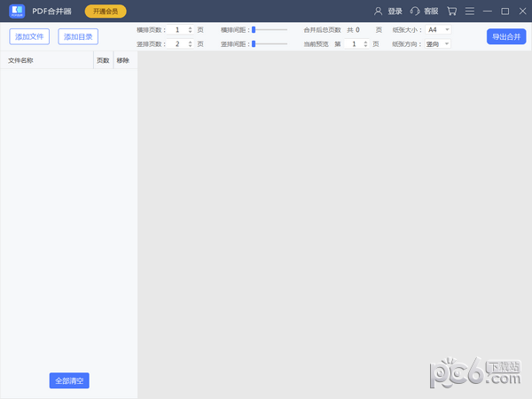Maximize the PDF合并器 window

[505, 12]
